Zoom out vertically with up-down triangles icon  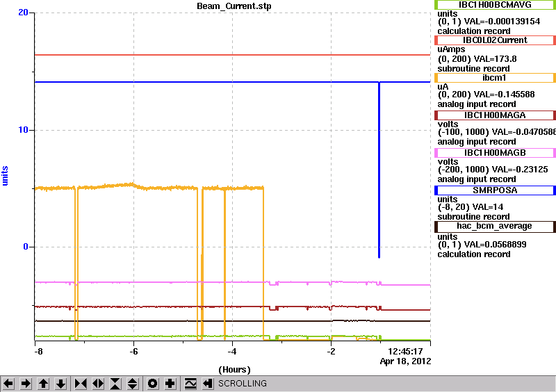pyautogui.click(x=133, y=384)
